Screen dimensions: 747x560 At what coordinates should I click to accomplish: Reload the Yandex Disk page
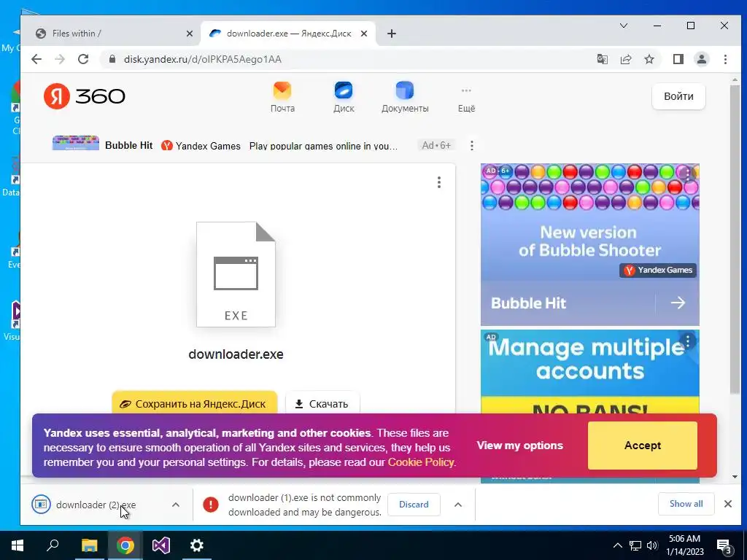pyautogui.click(x=83, y=59)
